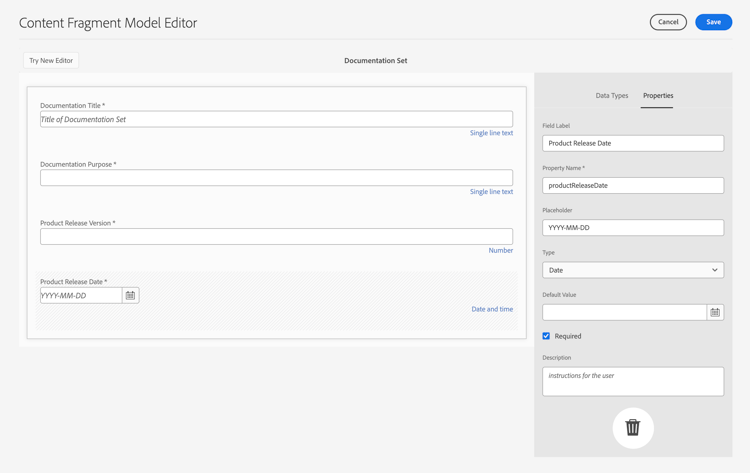This screenshot has width=750, height=473.
Task: Select the Properties tab
Action: (658, 96)
